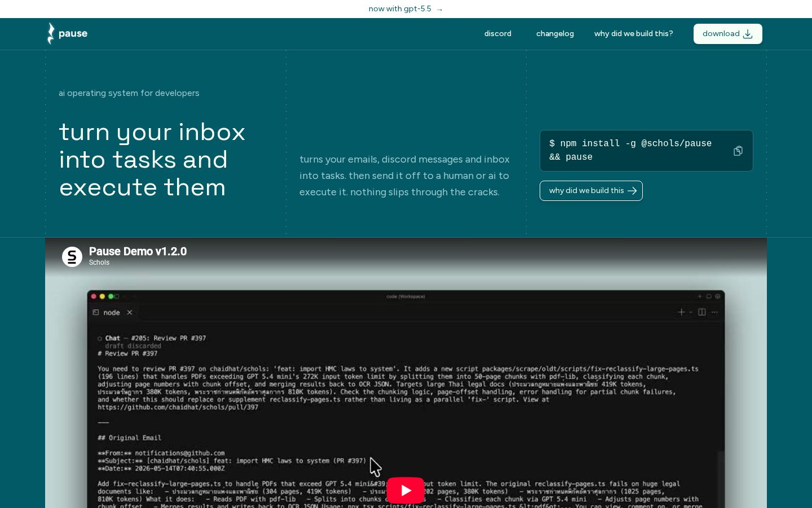The image size is (812, 508).
Task: Click the video thumbnail terminal window
Action: [x=406, y=398]
